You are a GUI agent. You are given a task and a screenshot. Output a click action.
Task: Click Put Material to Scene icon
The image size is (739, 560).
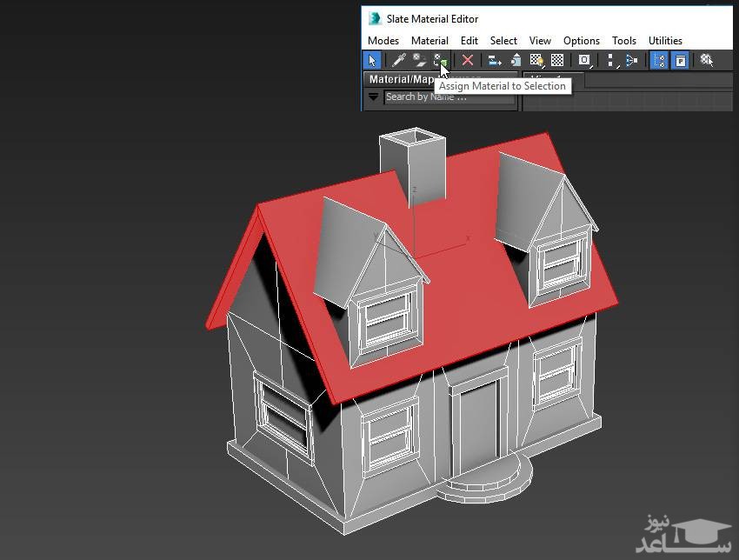419,60
